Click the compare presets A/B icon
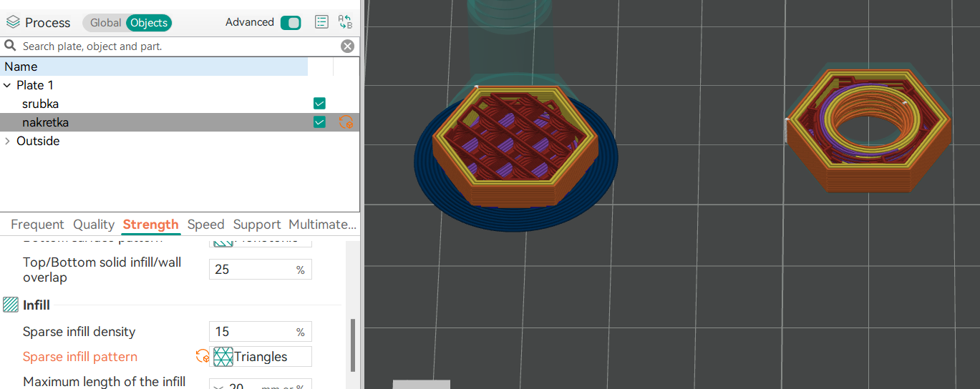The image size is (980, 389). (345, 22)
